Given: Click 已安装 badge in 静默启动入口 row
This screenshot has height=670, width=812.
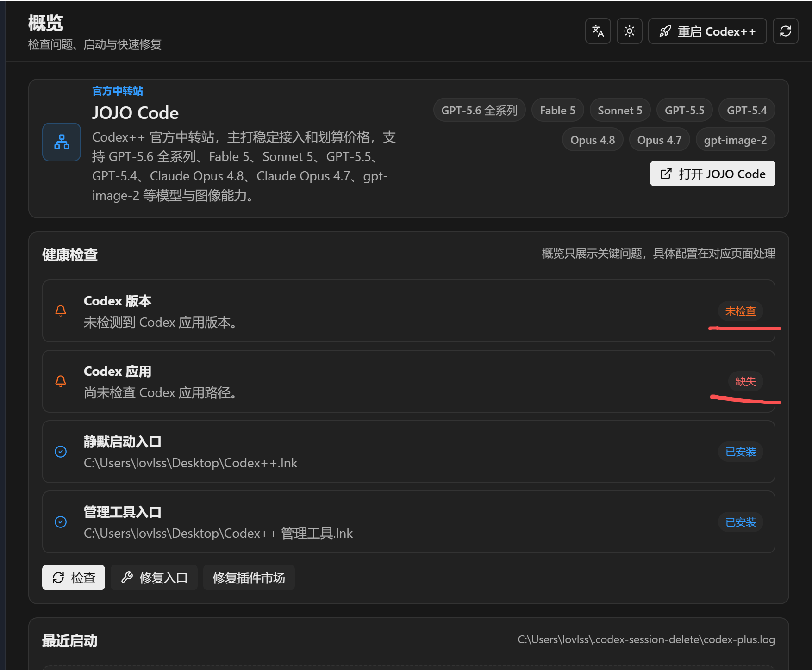Looking at the screenshot, I should pyautogui.click(x=740, y=452).
